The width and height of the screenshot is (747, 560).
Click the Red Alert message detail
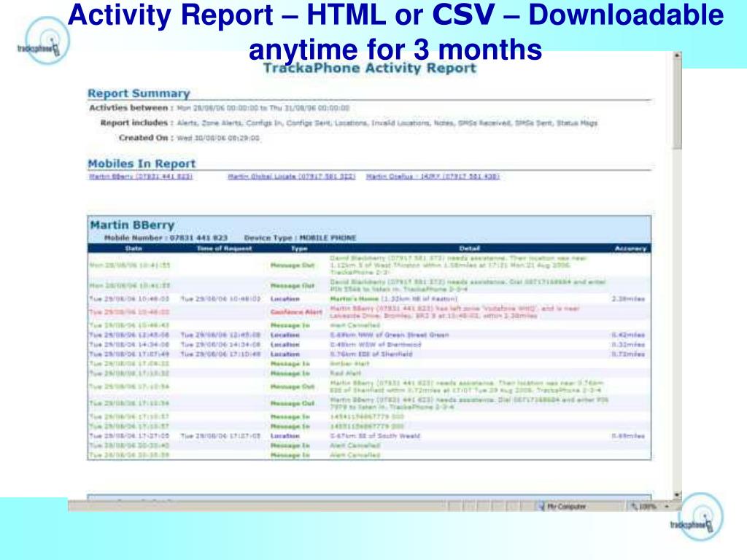344,373
